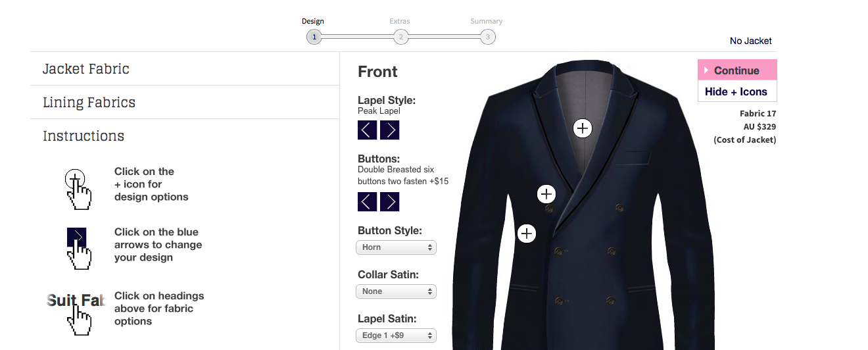Click the plus icon near the top jacket button
This screenshot has width=868, height=350.
click(546, 194)
